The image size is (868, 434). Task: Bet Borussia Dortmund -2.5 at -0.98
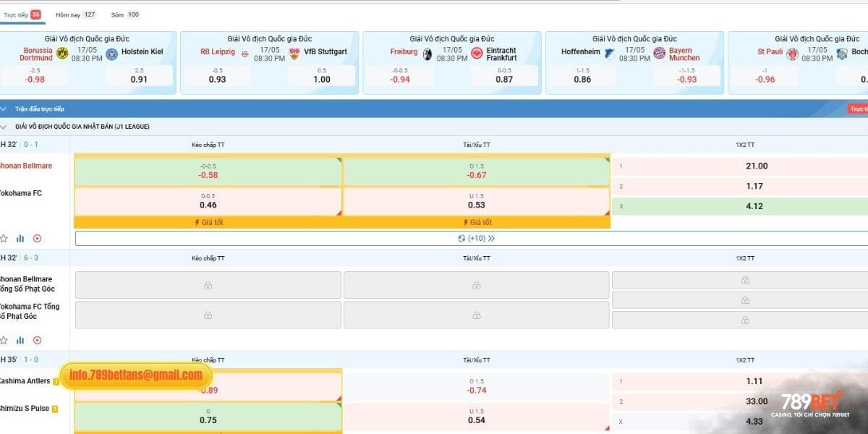pyautogui.click(x=35, y=75)
